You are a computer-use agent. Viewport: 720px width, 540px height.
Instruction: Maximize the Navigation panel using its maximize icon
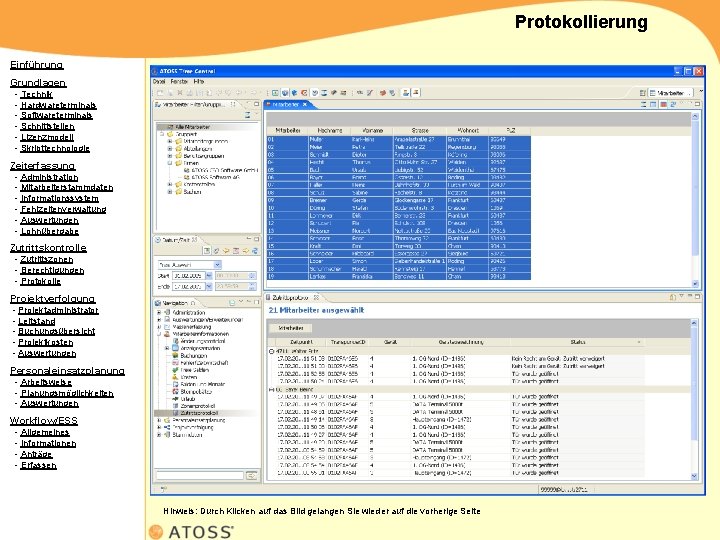coord(257,302)
